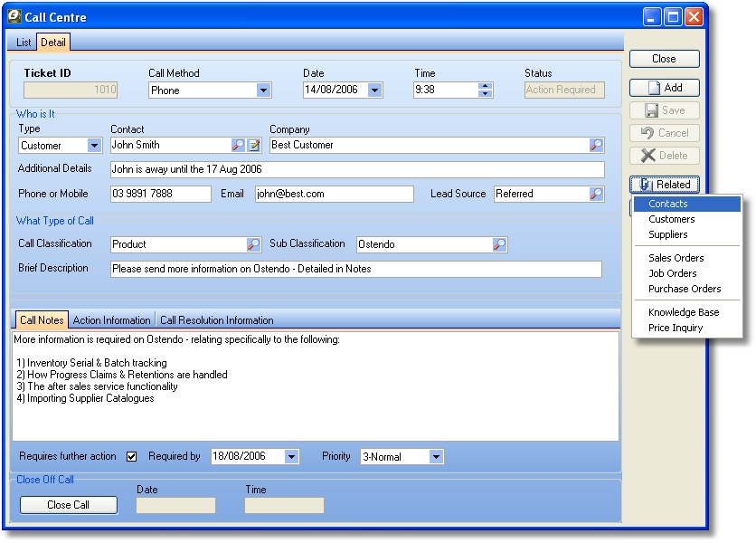
Task: Close the Call Centre window
Action: (x=694, y=17)
